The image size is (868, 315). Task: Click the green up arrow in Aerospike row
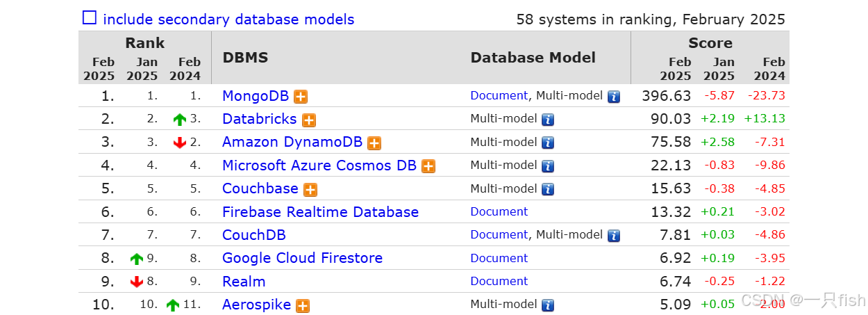[x=173, y=305]
